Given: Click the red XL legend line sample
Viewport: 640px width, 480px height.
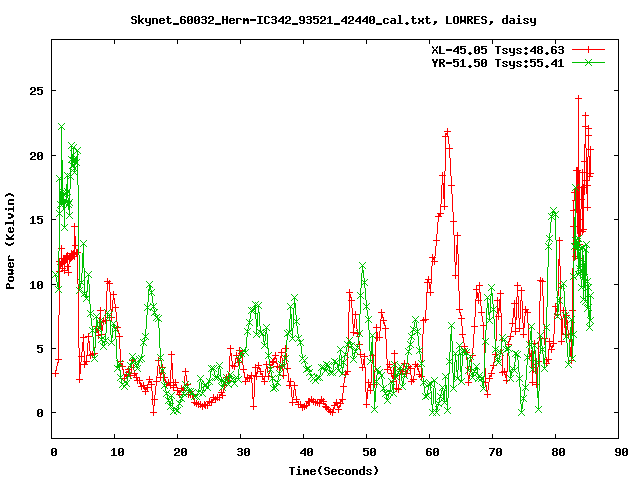Looking at the screenshot, I should point(588,50).
